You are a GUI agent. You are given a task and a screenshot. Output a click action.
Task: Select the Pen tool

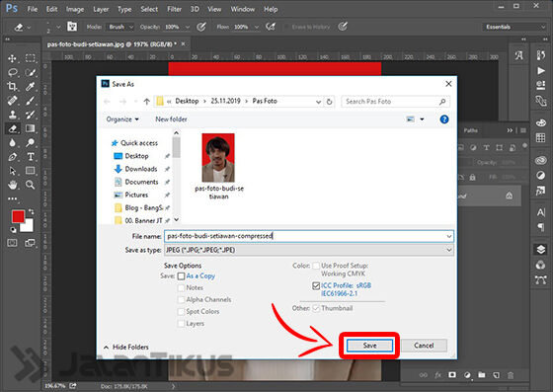click(x=12, y=157)
